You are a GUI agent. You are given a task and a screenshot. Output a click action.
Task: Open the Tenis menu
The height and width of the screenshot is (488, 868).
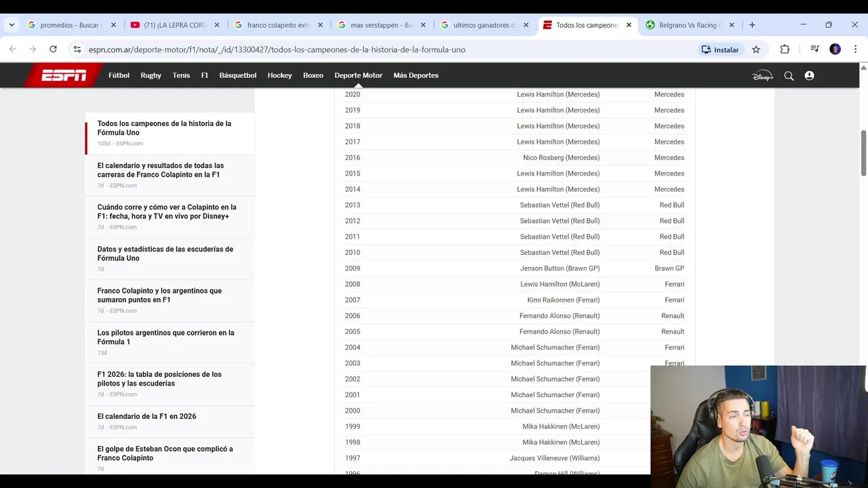click(181, 75)
